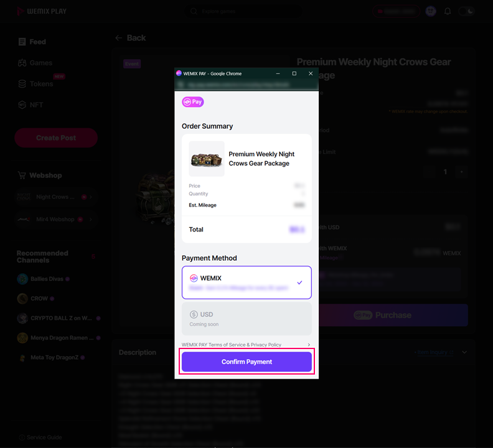
Task: Open the notifications bell
Action: (448, 11)
